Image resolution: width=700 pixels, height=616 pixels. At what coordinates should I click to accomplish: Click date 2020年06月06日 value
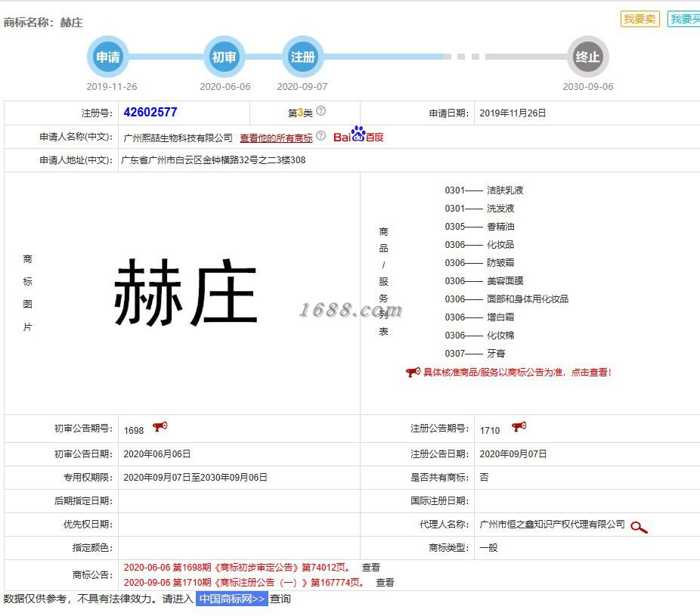[156, 454]
